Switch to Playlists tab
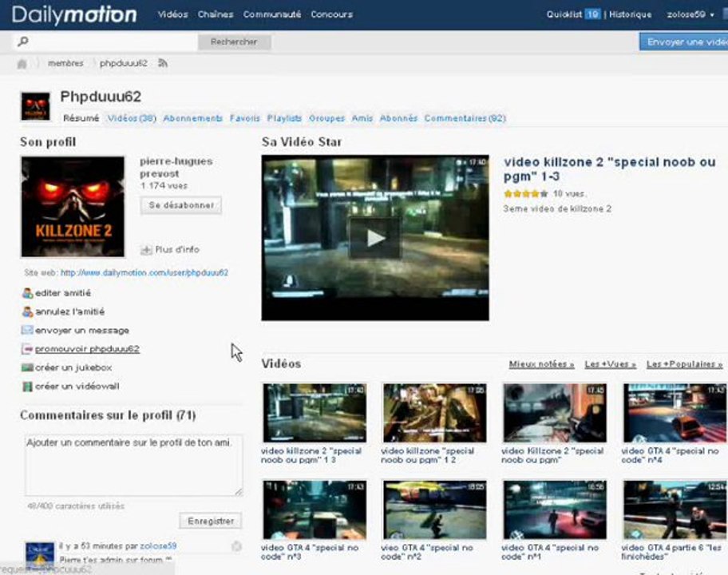This screenshot has height=575, width=728. [x=284, y=118]
